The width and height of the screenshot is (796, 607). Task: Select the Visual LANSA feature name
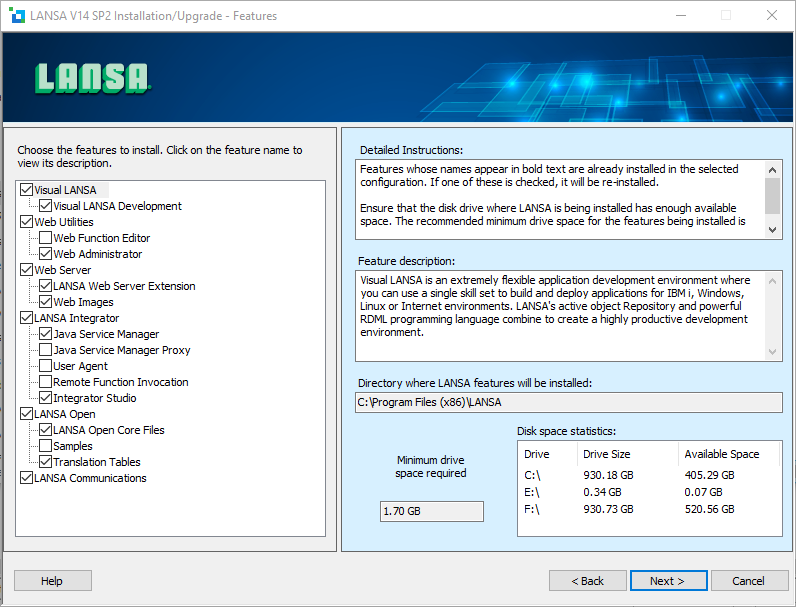(x=65, y=190)
